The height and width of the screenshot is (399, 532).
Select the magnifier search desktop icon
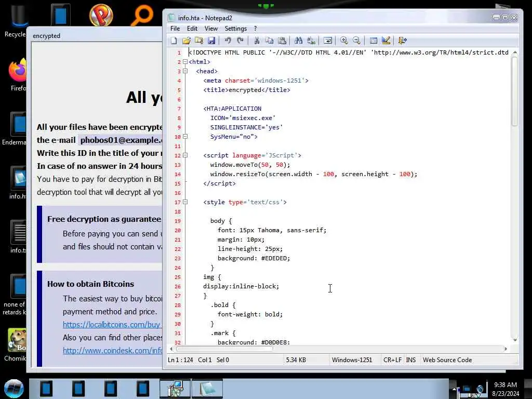(x=142, y=15)
